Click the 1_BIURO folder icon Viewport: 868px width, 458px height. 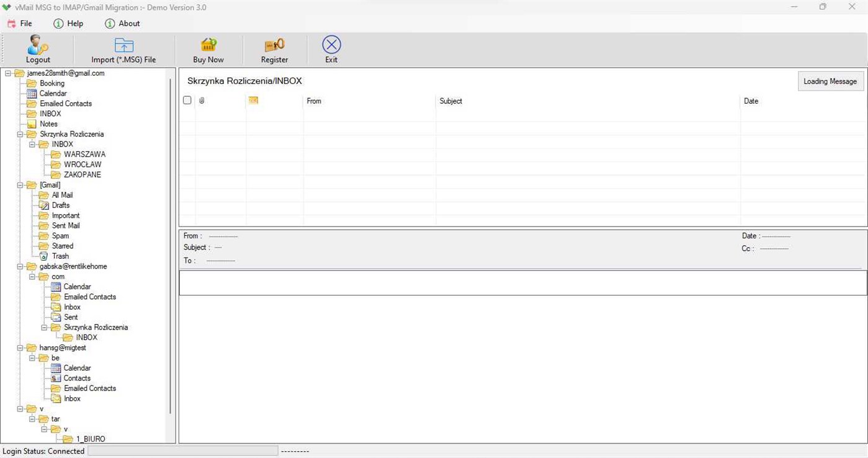pos(68,439)
